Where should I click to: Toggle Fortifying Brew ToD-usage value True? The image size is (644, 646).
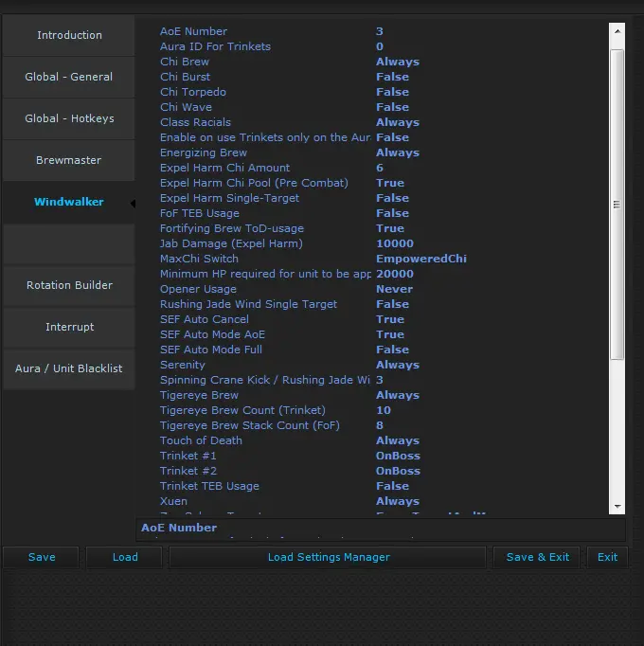[x=390, y=228]
